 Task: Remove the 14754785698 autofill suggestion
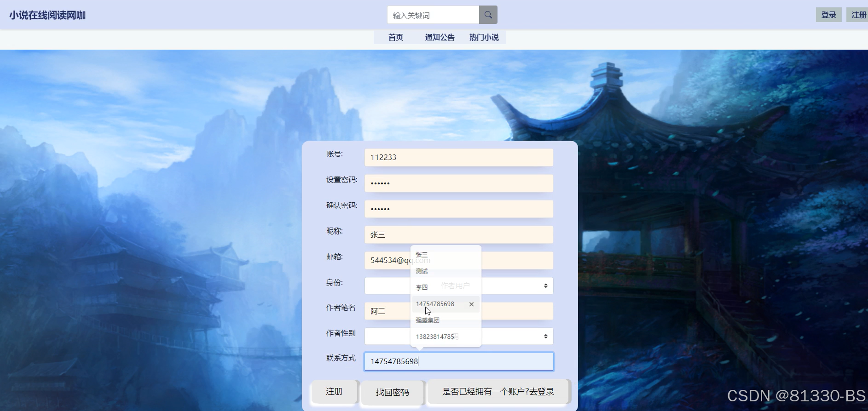(x=471, y=304)
